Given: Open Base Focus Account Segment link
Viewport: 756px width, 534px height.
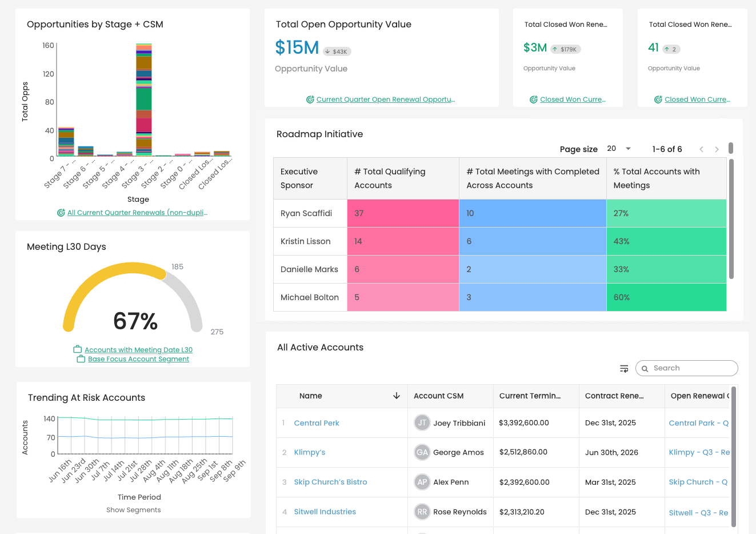Looking at the screenshot, I should coord(139,359).
